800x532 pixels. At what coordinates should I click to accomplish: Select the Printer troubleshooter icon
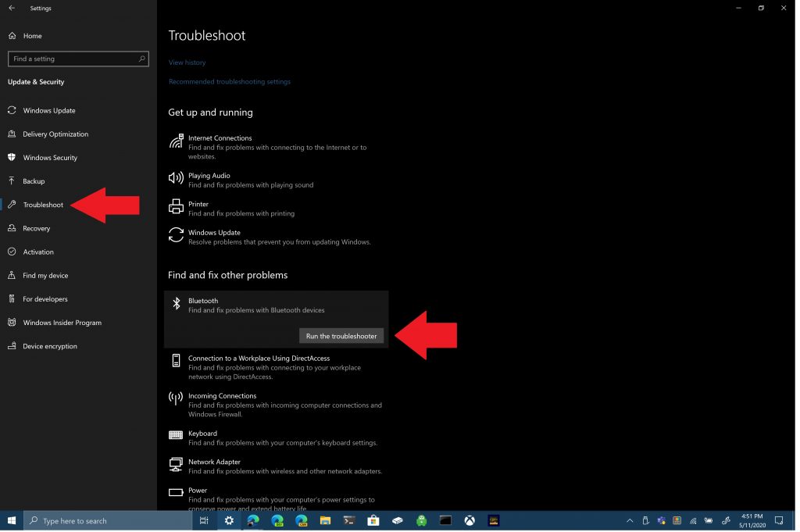pyautogui.click(x=177, y=206)
